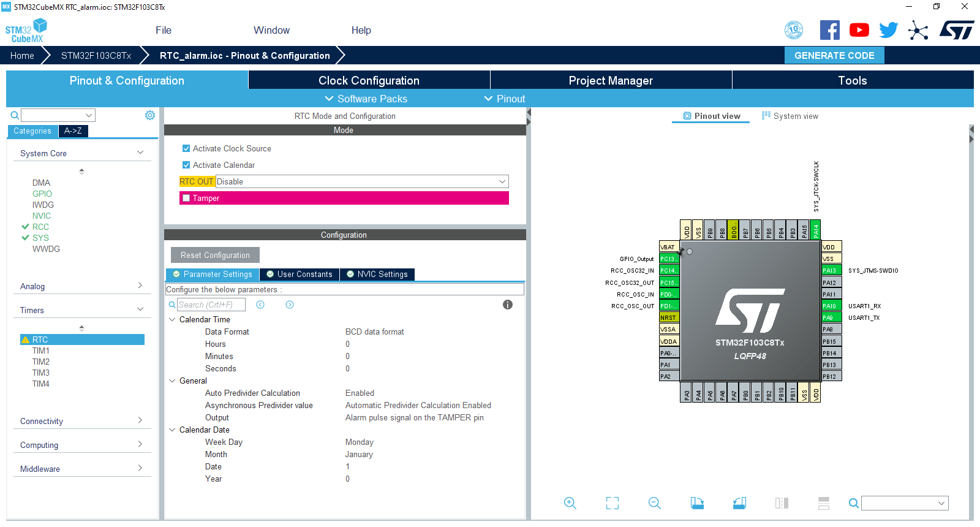The image size is (980, 527).
Task: Open the Pinout dropdown menu
Action: [505, 99]
